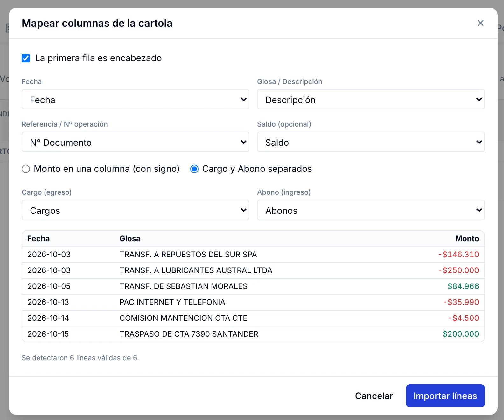Click date 2026-10-15
The width and height of the screenshot is (504, 420).
48,334
